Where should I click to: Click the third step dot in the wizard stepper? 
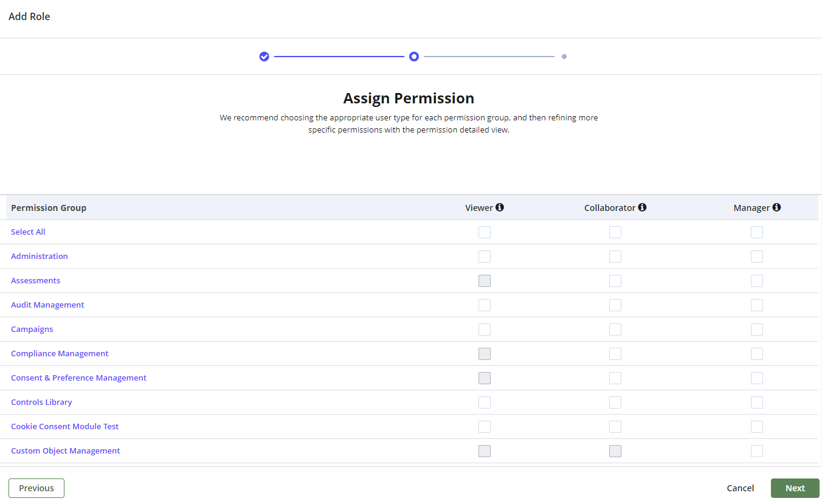click(564, 56)
